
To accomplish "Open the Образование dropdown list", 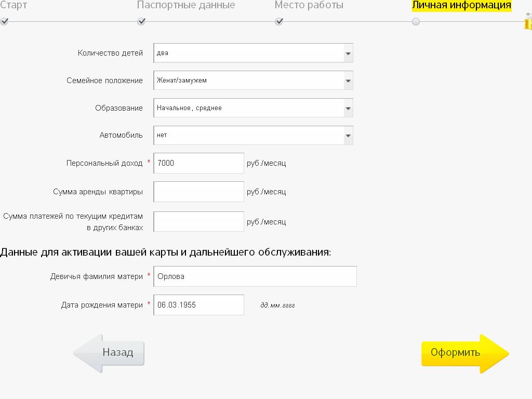I will pos(253,108).
